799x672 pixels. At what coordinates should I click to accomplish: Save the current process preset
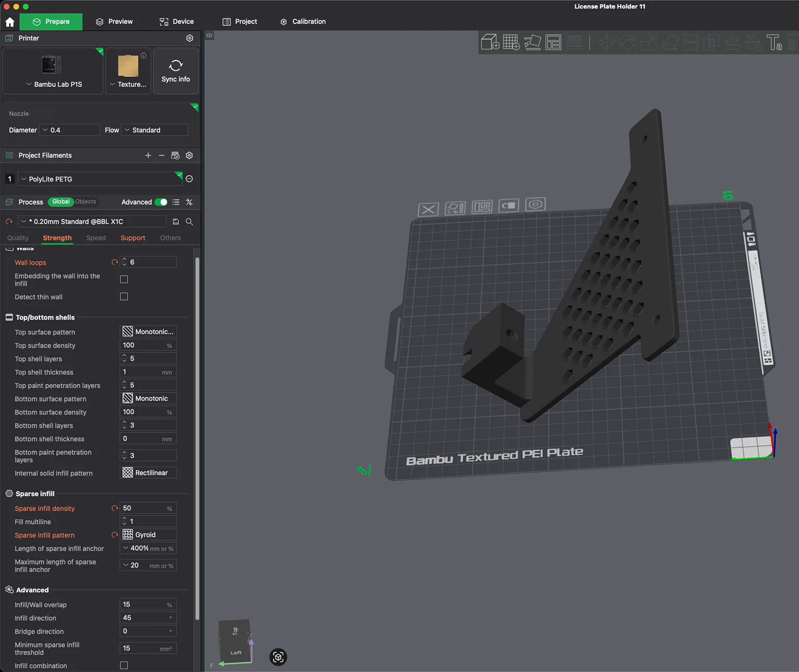tap(176, 222)
